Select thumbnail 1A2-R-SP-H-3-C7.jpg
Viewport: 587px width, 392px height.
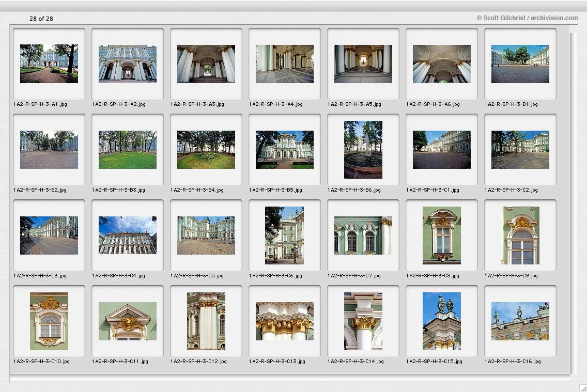click(363, 236)
